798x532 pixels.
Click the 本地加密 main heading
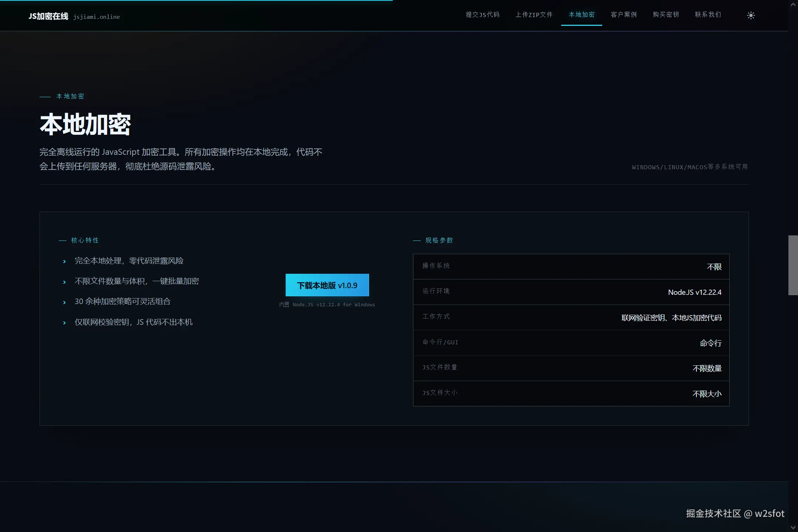tap(85, 125)
